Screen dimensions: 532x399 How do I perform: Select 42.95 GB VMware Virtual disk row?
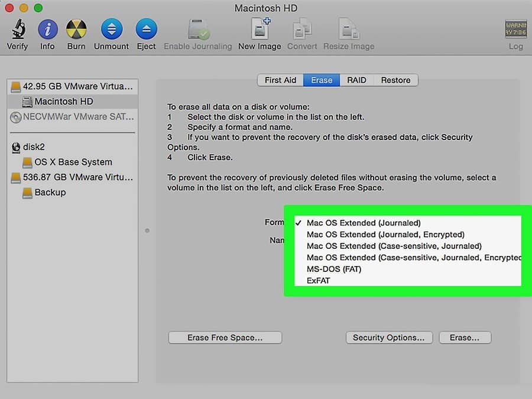click(x=72, y=86)
